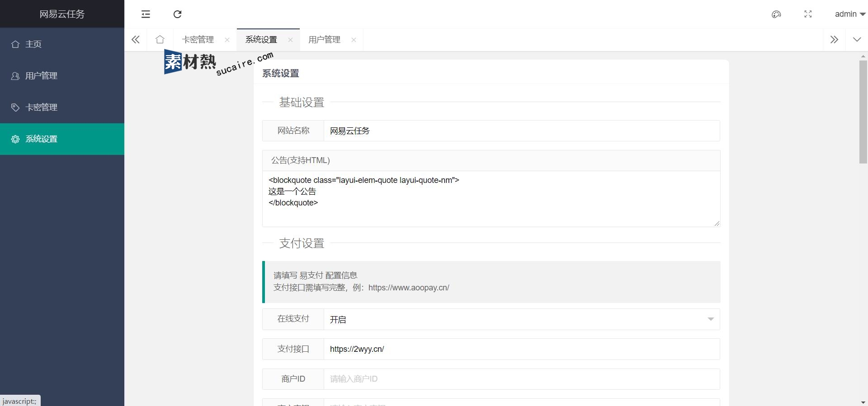Image resolution: width=868 pixels, height=406 pixels.
Task: Click the 网站名称 field label
Action: pos(293,131)
